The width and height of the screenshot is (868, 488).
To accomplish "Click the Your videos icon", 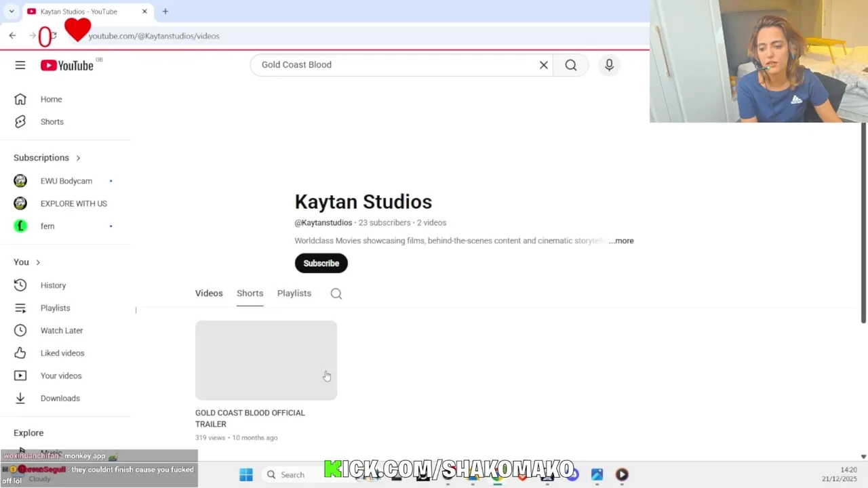I will [20, 375].
